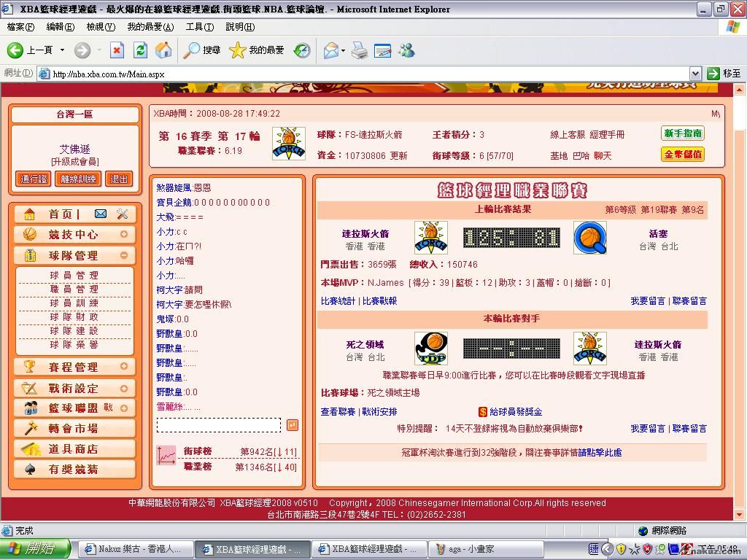Click the Print icon in toolbar
This screenshot has height=560, width=747.
click(359, 50)
